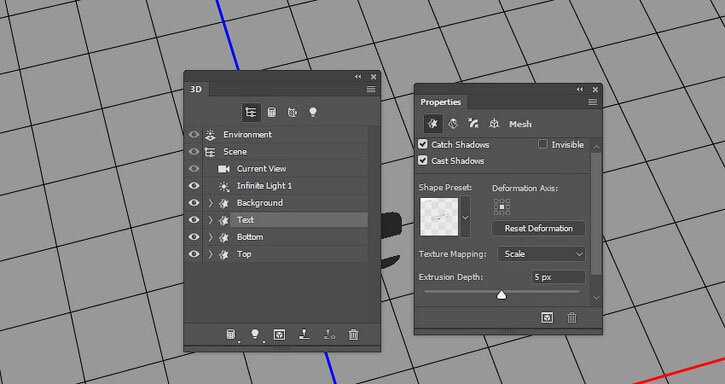
Task: Click the Environment row icon
Action: point(210,135)
